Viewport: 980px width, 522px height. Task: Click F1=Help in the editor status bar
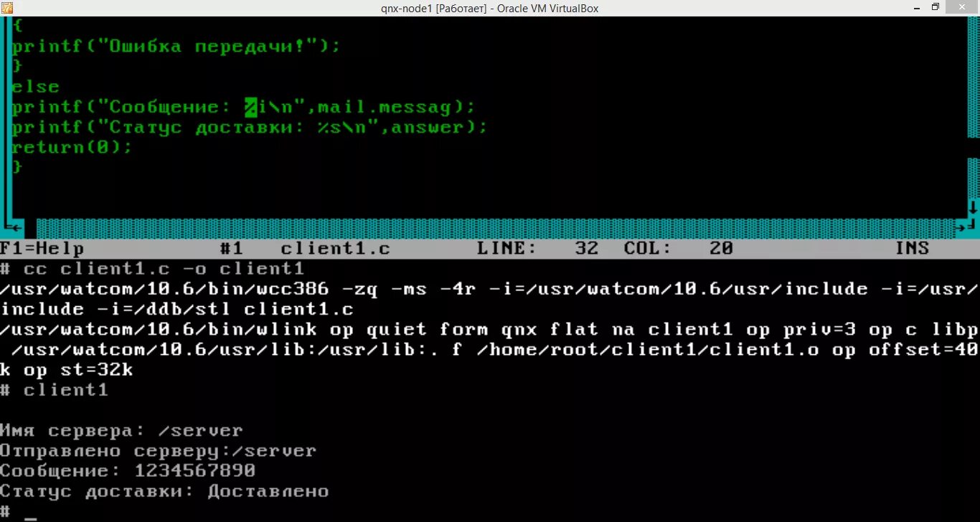tap(42, 249)
